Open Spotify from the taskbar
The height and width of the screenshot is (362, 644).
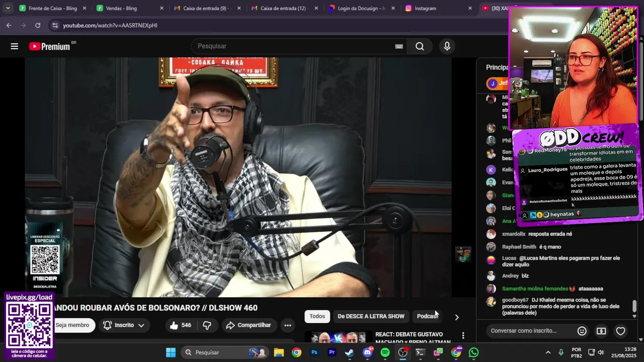tap(385, 352)
